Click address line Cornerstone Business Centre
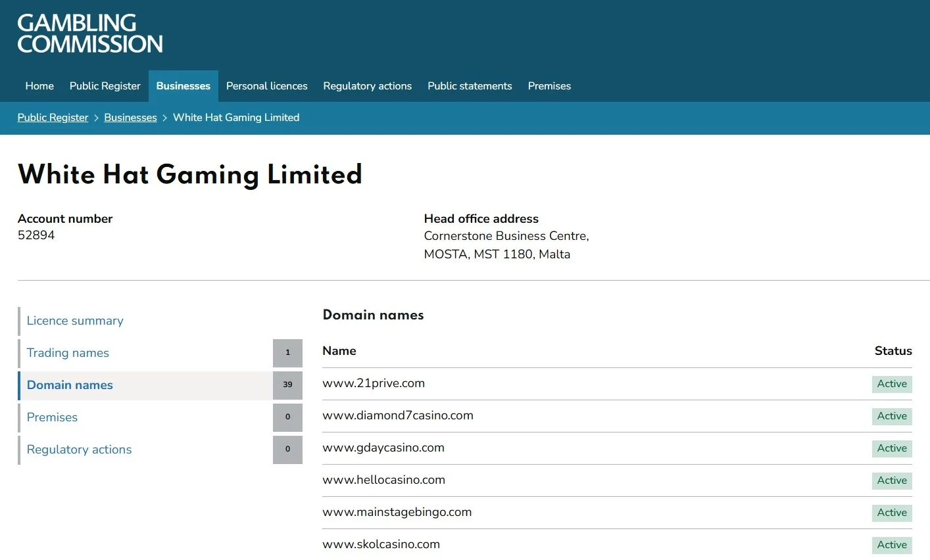The image size is (930, 560). click(x=506, y=236)
